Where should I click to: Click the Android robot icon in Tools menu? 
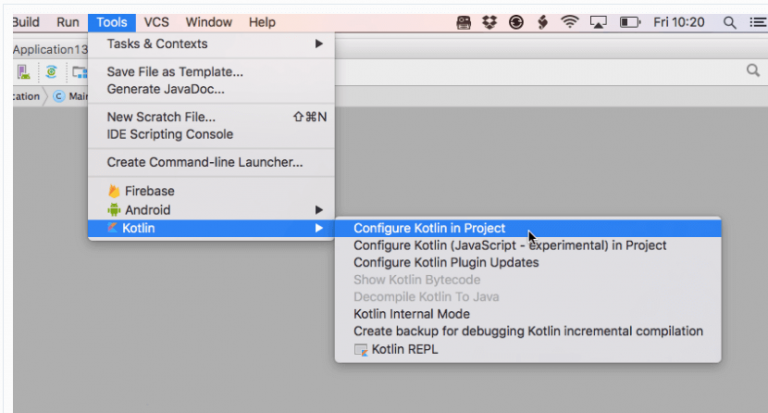point(114,210)
